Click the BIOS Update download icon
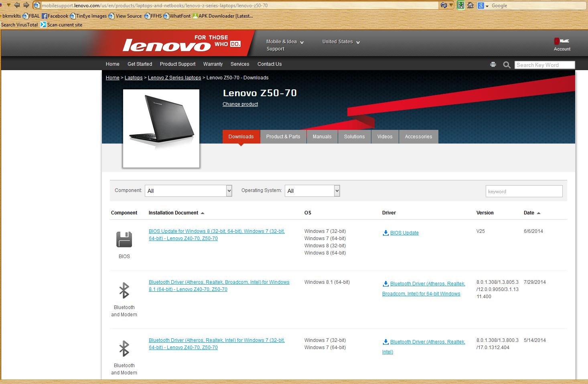 point(385,233)
